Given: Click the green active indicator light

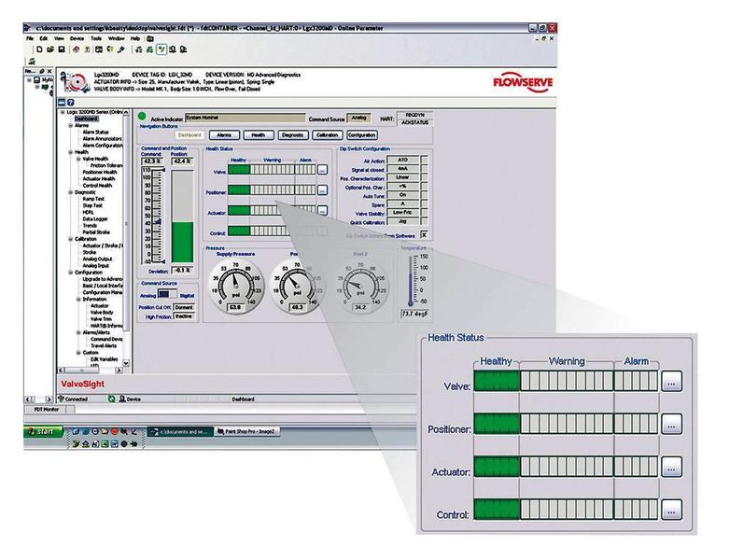Looking at the screenshot, I should (142, 116).
